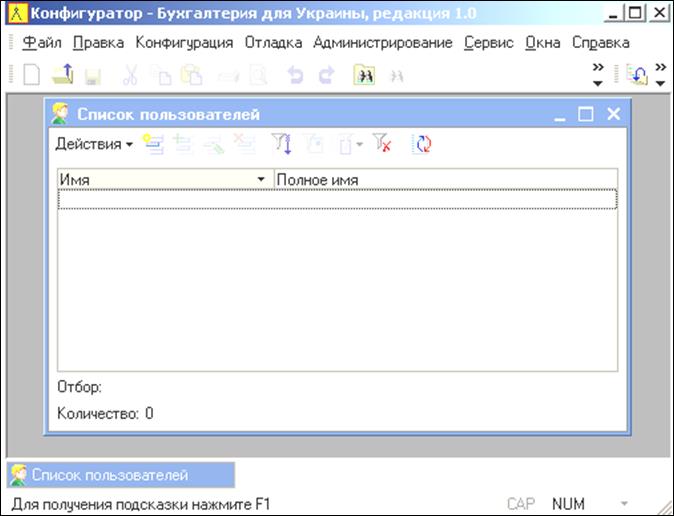The width and height of the screenshot is (674, 516).
Task: Open the Окна menu
Action: pos(542,43)
